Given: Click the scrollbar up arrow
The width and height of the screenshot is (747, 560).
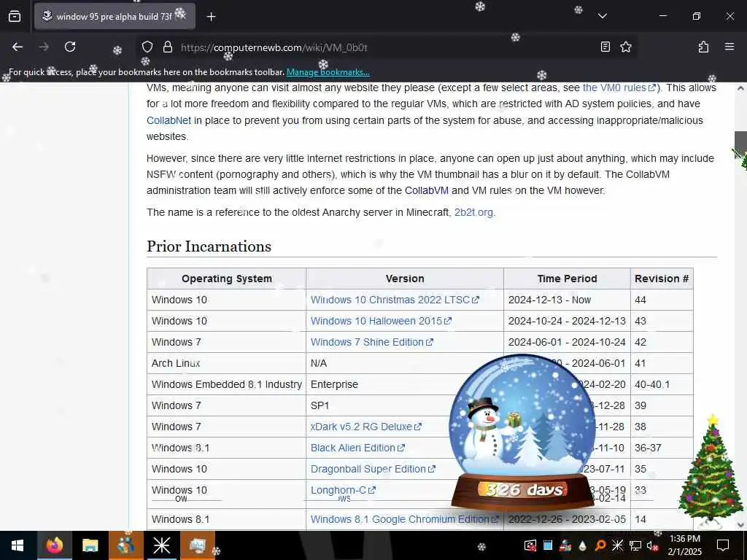Looking at the screenshot, I should click(740, 88).
